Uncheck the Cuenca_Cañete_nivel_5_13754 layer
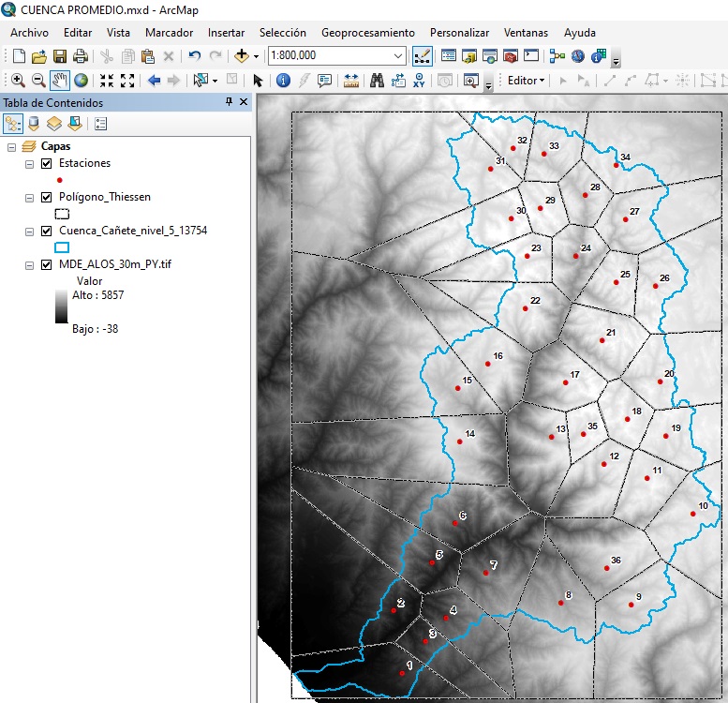The height and width of the screenshot is (703, 728). click(x=47, y=231)
